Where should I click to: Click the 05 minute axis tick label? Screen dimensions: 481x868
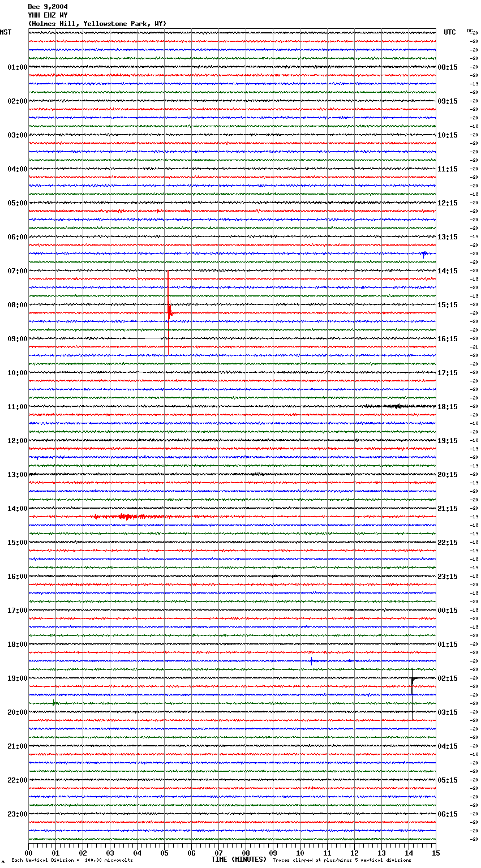(x=164, y=853)
